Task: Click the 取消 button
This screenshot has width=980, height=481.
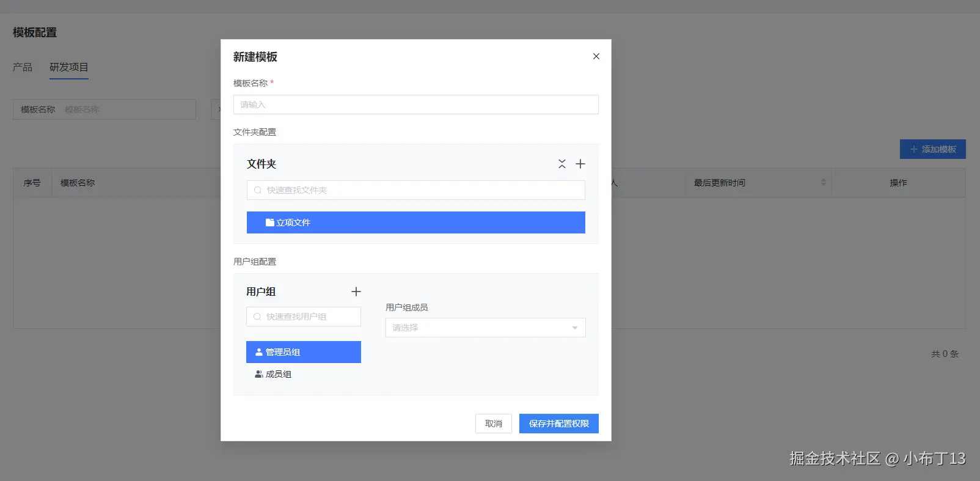Action: coord(494,424)
